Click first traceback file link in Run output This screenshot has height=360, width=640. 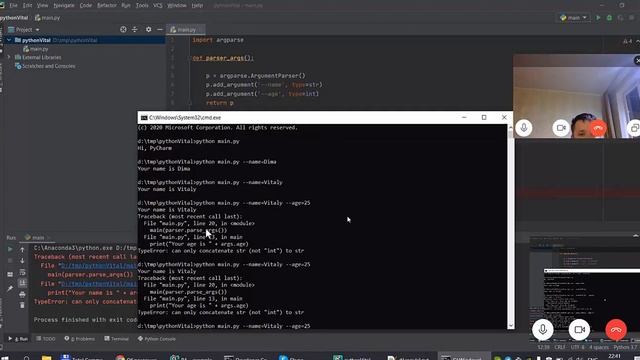[99, 266]
